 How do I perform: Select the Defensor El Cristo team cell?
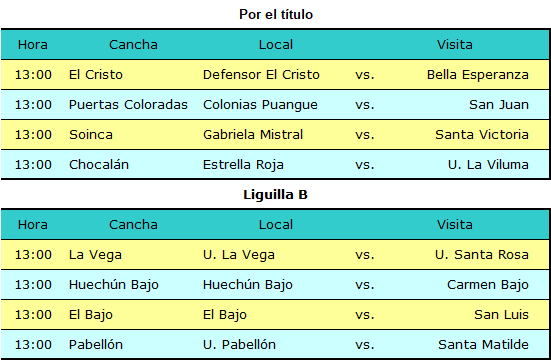(261, 75)
